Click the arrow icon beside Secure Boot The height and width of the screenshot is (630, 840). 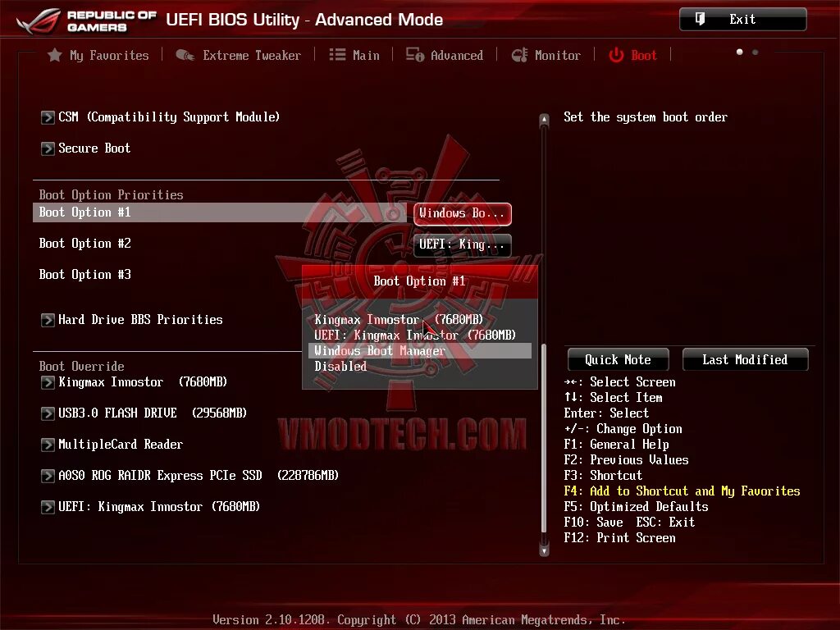(48, 148)
